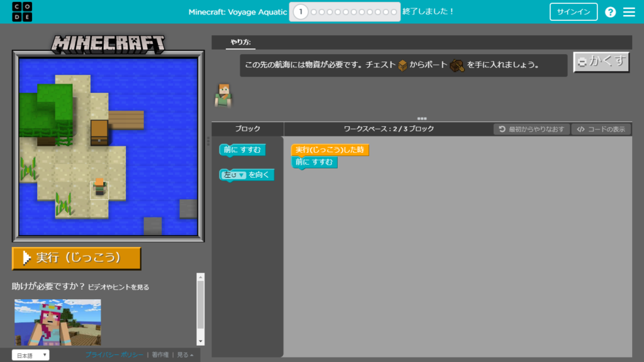Open the help video thumbnail

57,322
